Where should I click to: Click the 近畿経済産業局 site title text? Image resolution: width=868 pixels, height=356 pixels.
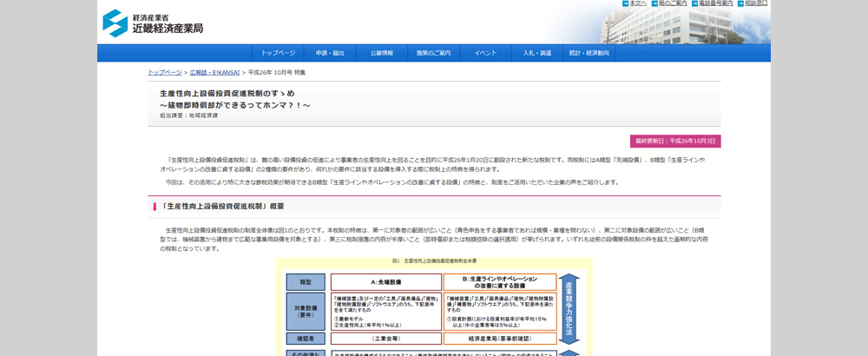click(x=168, y=28)
